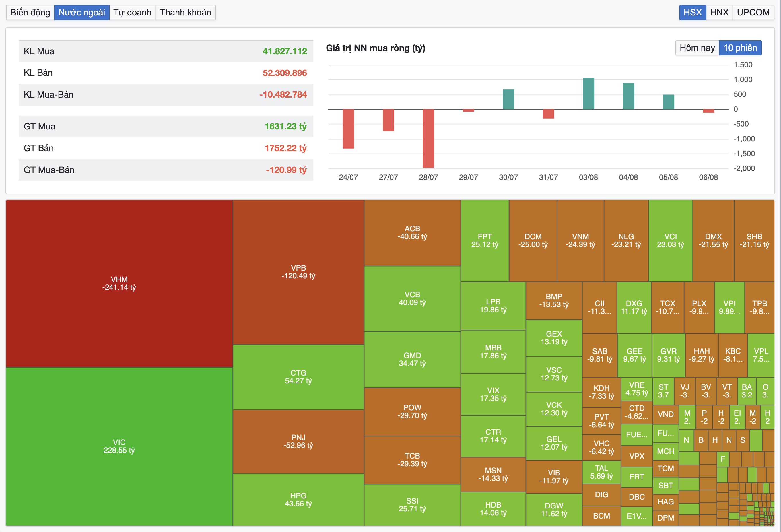
Task: Click the VIX 17.35 tỷ block
Action: tap(493, 395)
